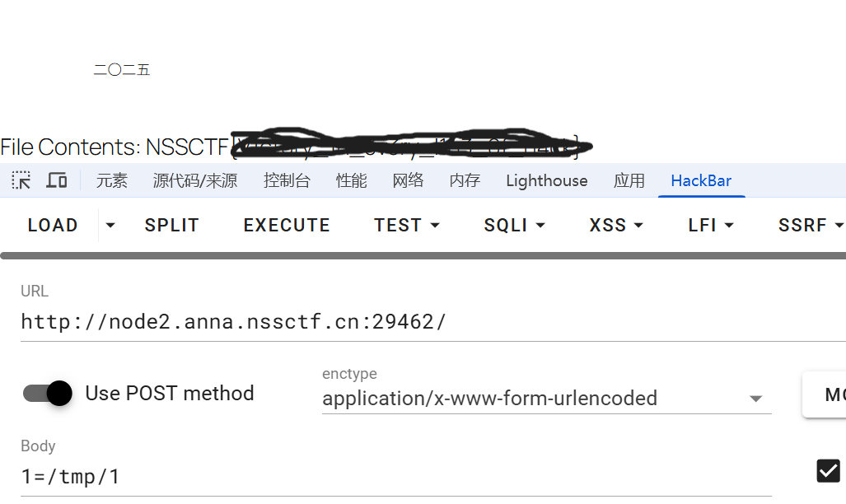Open the 网络 network tab
This screenshot has height=504, width=846.
point(408,180)
